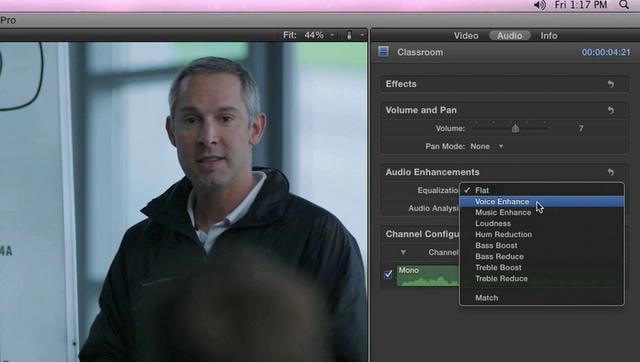Reset Volume and Pan with arrow icon
Screen dimensions: 640x362
coord(611,110)
